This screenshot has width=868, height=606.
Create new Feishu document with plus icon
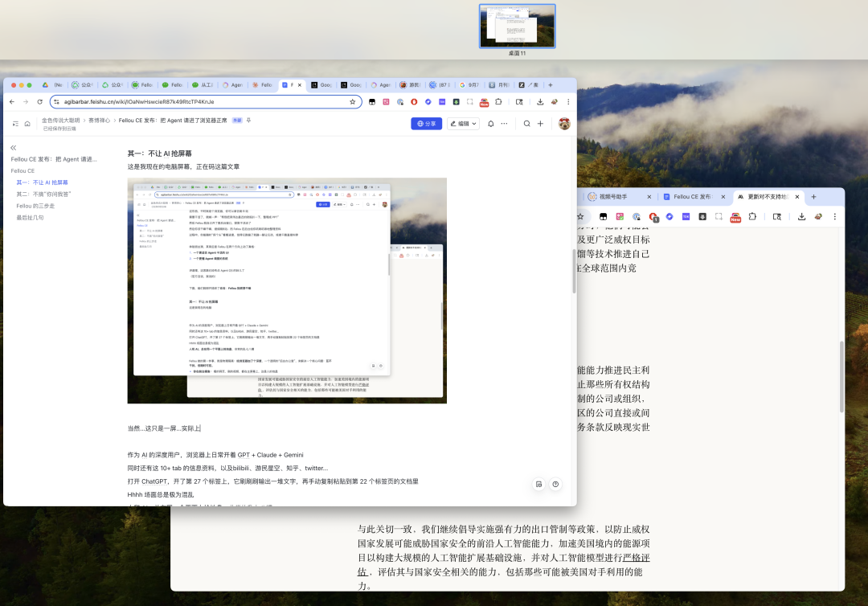(540, 124)
